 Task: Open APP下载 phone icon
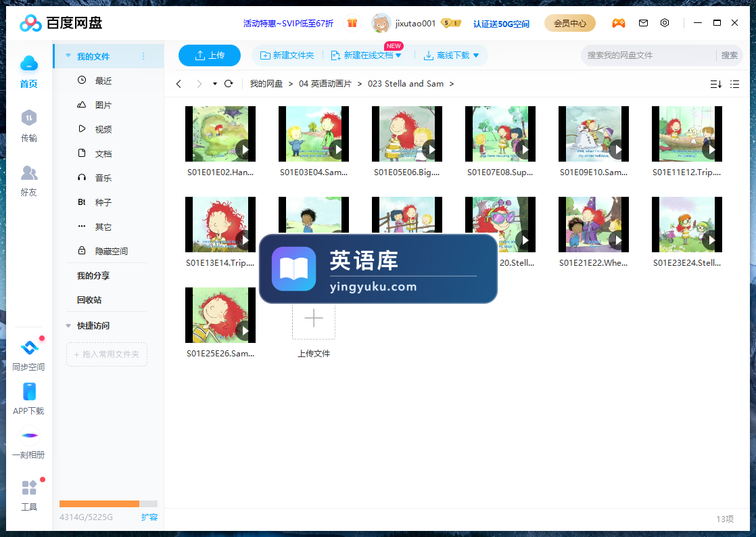pyautogui.click(x=29, y=392)
